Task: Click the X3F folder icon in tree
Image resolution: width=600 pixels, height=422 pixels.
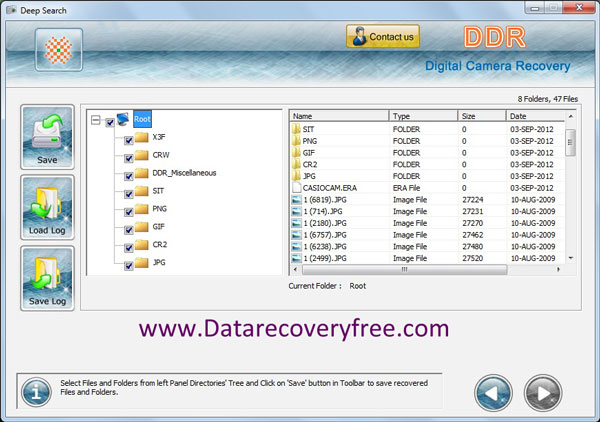Action: pos(142,137)
